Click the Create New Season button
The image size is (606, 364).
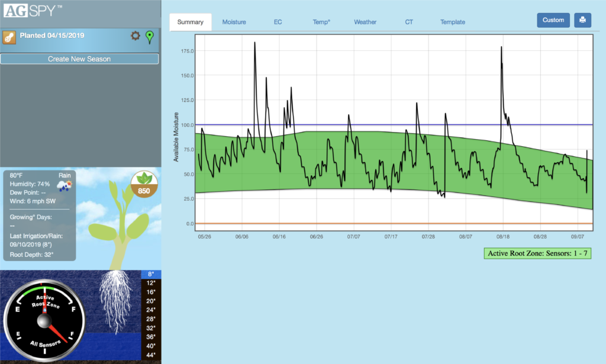[x=80, y=59]
